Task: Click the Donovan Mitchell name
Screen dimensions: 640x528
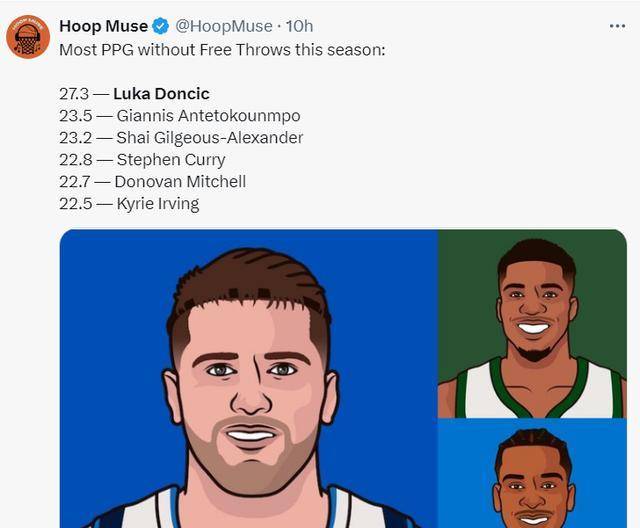Action: [x=180, y=182]
